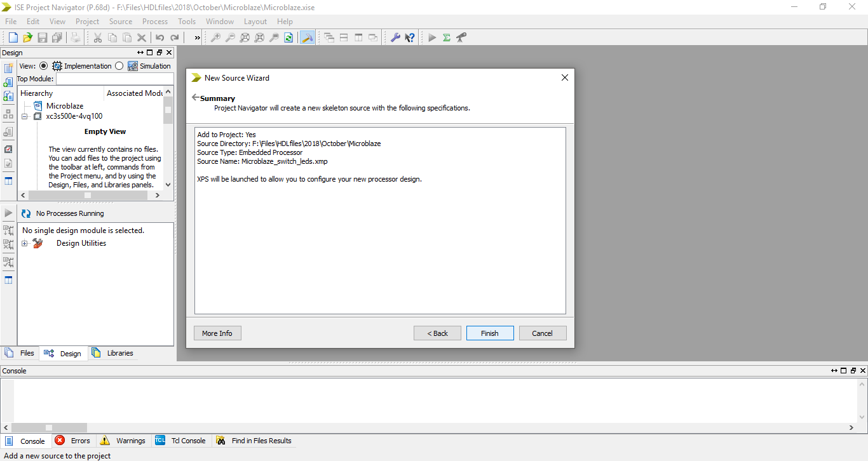Click the Save All toolbar icon
The width and height of the screenshot is (868, 461).
pyautogui.click(x=57, y=37)
